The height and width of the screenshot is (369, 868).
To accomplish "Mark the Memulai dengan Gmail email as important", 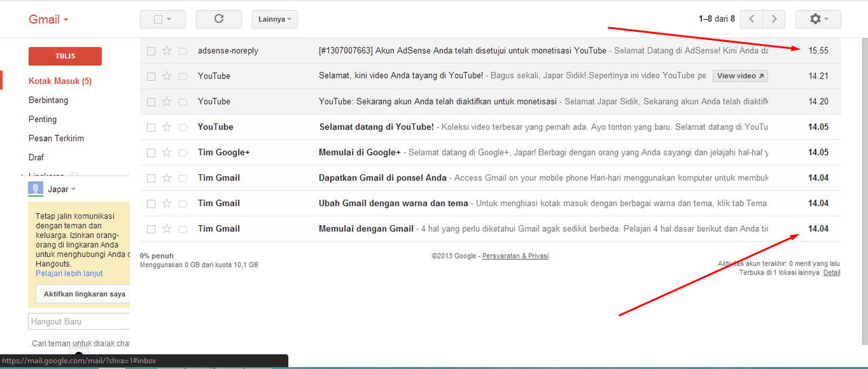I will coord(183,229).
